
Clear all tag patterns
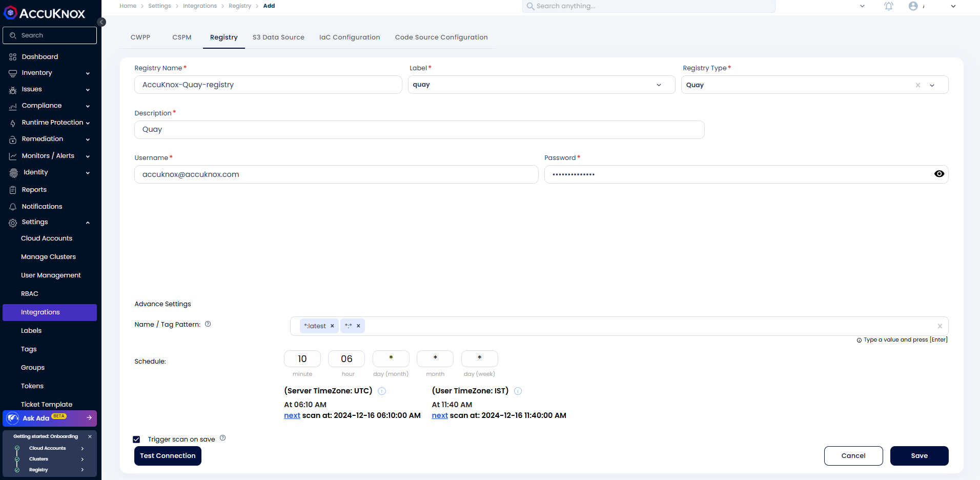point(940,326)
